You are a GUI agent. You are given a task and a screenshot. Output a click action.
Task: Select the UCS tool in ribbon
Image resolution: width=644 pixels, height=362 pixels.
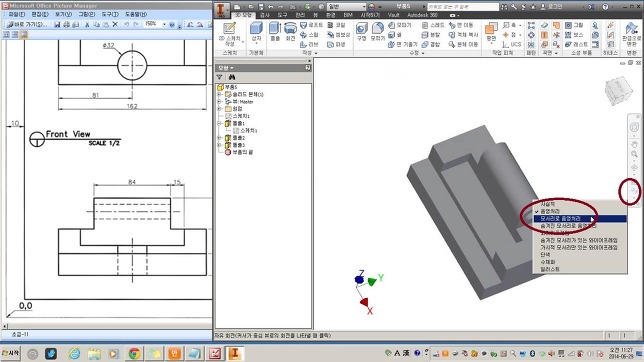click(x=511, y=44)
